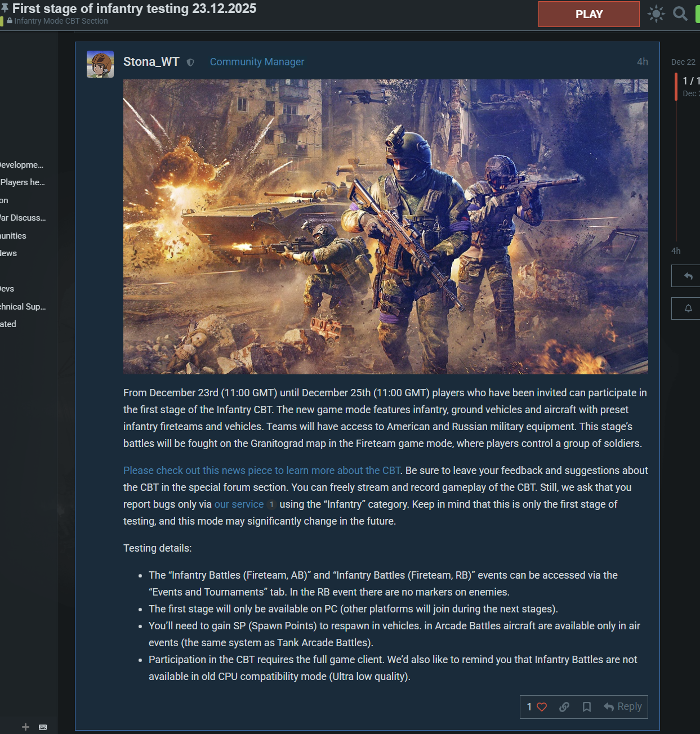
Task: Click the pin icon beside the topic title
Action: point(5,8)
